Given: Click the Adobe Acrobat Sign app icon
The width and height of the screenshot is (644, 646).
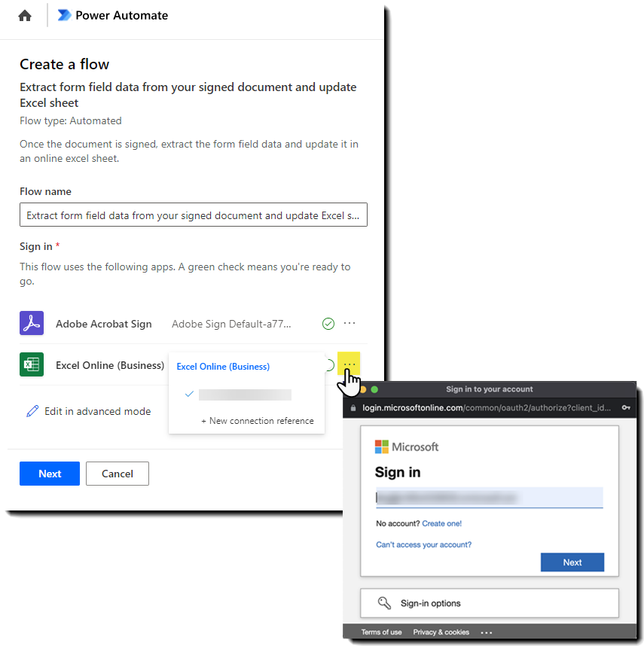Looking at the screenshot, I should (31, 323).
